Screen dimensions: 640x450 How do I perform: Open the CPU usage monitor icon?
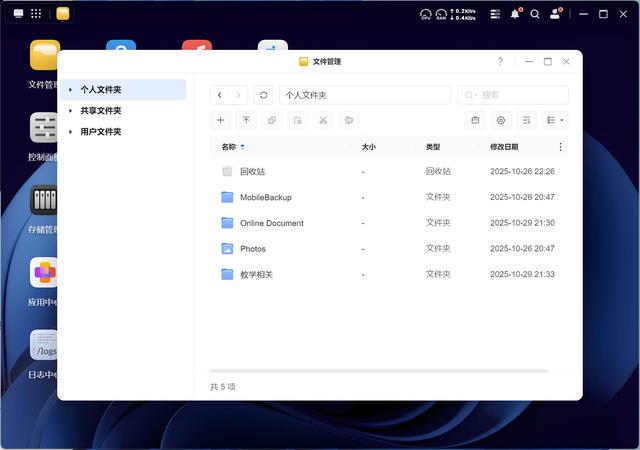[425, 15]
